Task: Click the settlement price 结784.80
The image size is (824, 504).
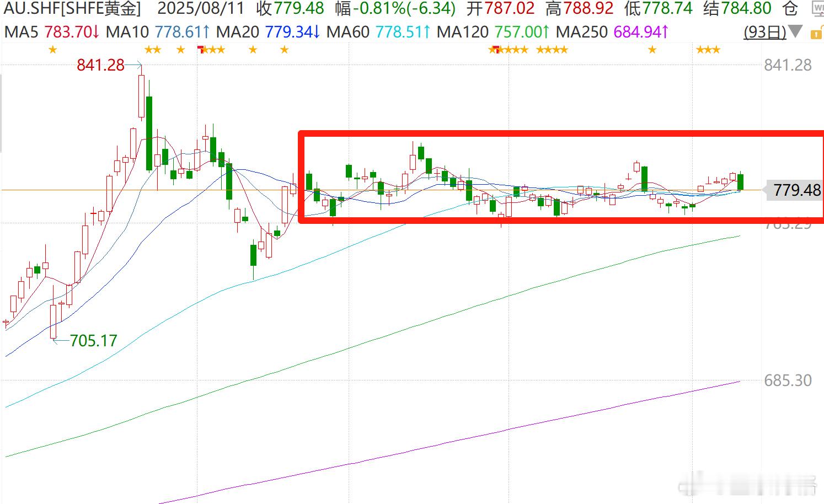Action: pyautogui.click(x=737, y=8)
